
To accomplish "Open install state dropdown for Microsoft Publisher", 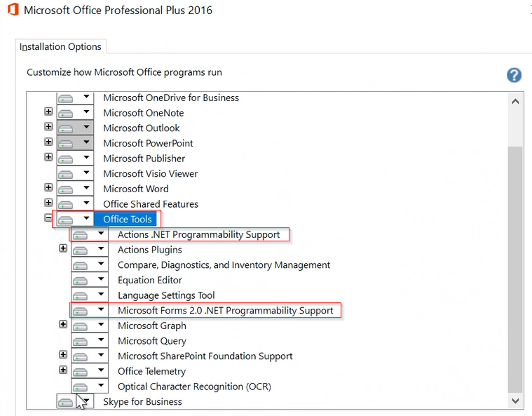I will 75,159.
